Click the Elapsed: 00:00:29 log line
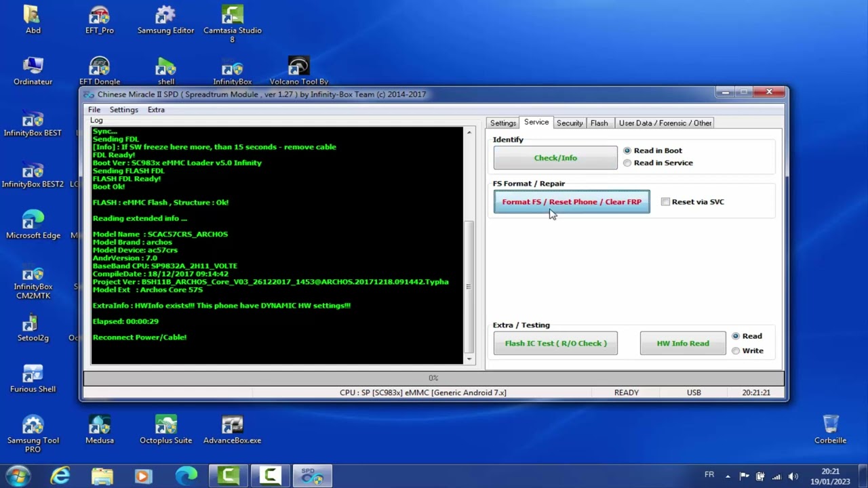The image size is (868, 488). point(125,321)
